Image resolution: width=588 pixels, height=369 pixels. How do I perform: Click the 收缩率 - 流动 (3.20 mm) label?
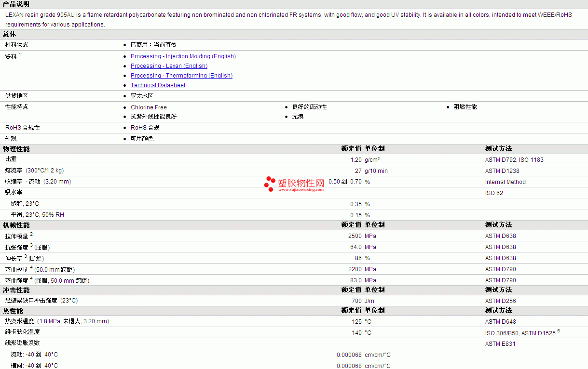pos(38,182)
